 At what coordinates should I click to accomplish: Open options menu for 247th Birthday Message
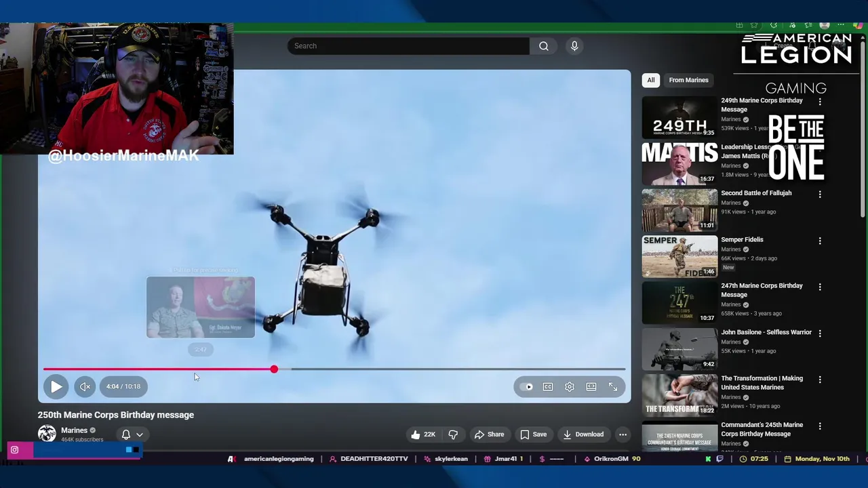point(820,287)
